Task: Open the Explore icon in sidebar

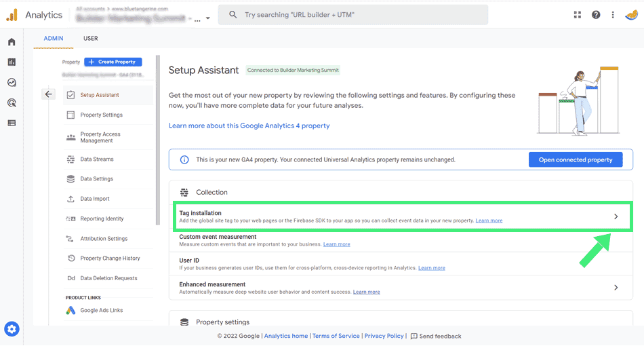Action: click(12, 83)
